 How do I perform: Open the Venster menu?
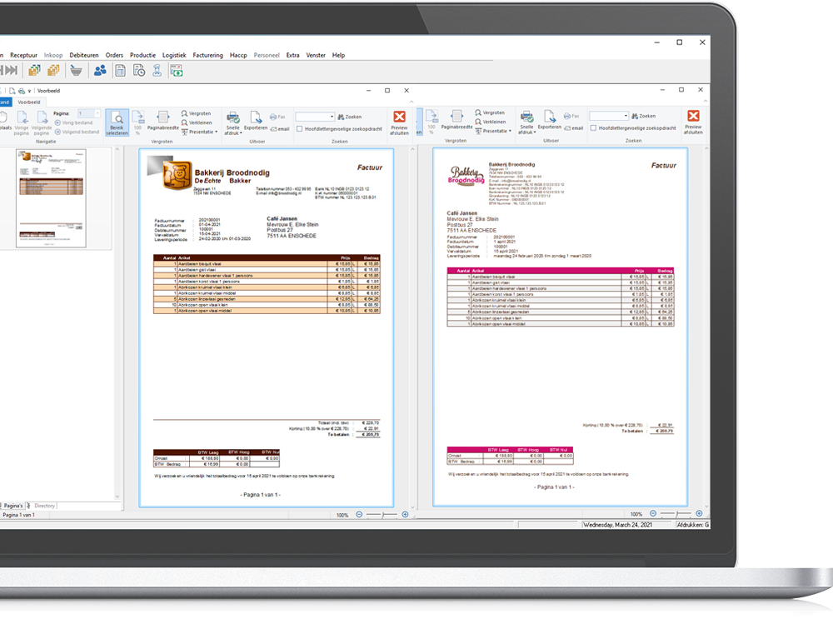point(316,55)
